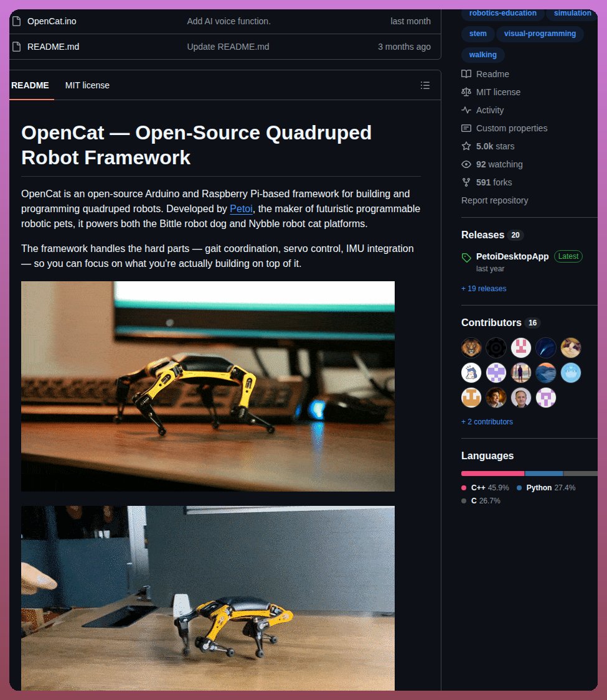The width and height of the screenshot is (607, 700).
Task: Select the walking topic tag
Action: (x=483, y=55)
